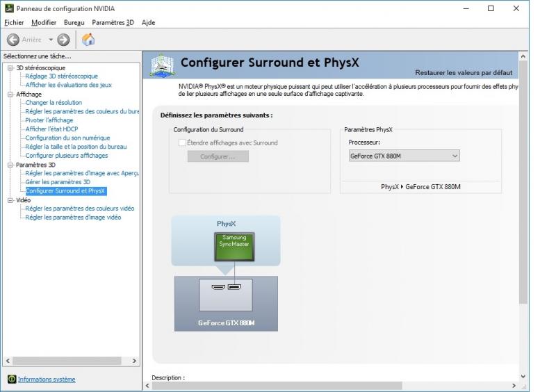The image size is (556, 392).
Task: Select Gérer les paramètres 3D task
Action: pos(58,182)
